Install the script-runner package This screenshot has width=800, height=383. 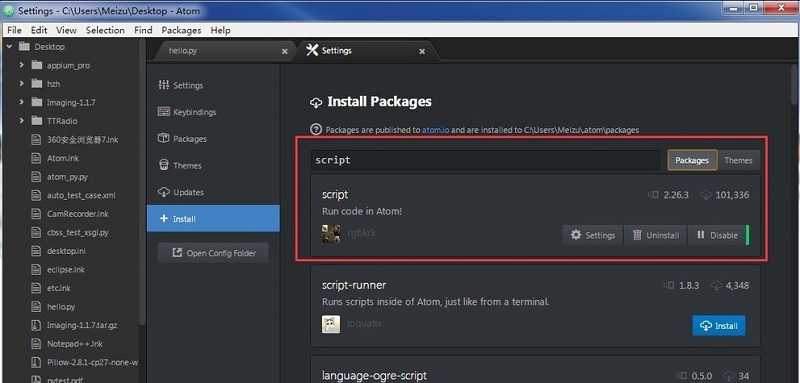[719, 326]
